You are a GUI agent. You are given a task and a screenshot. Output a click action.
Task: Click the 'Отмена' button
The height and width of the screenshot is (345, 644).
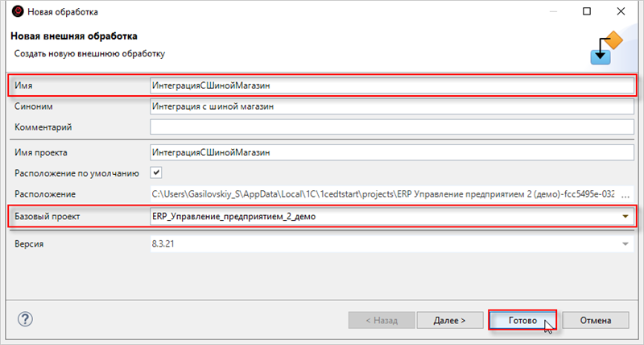[x=596, y=320]
